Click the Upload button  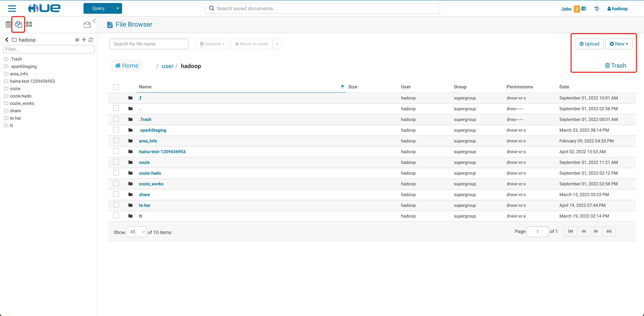click(x=589, y=44)
